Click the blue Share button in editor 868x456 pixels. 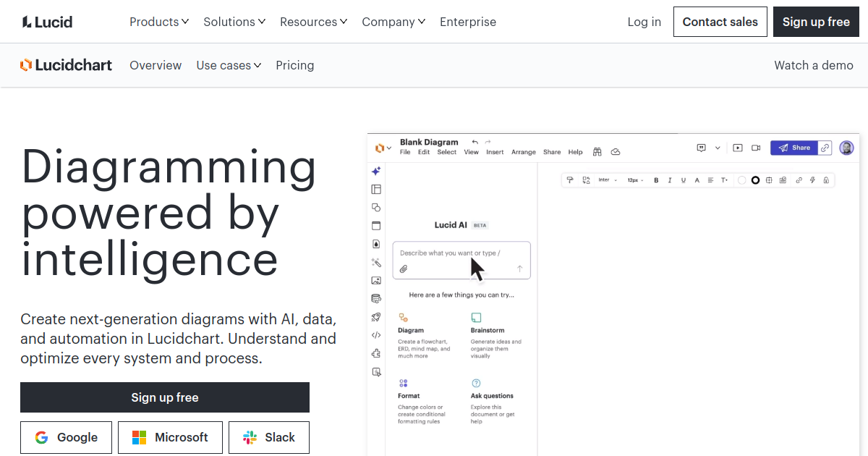point(794,148)
